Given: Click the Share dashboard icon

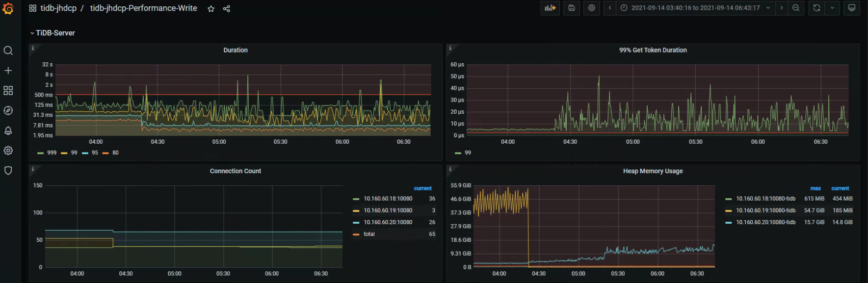Looking at the screenshot, I should (x=226, y=9).
